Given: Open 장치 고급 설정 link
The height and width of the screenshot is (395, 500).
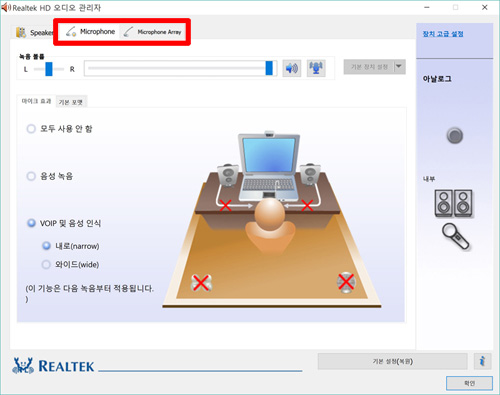Looking at the screenshot, I should tap(443, 34).
